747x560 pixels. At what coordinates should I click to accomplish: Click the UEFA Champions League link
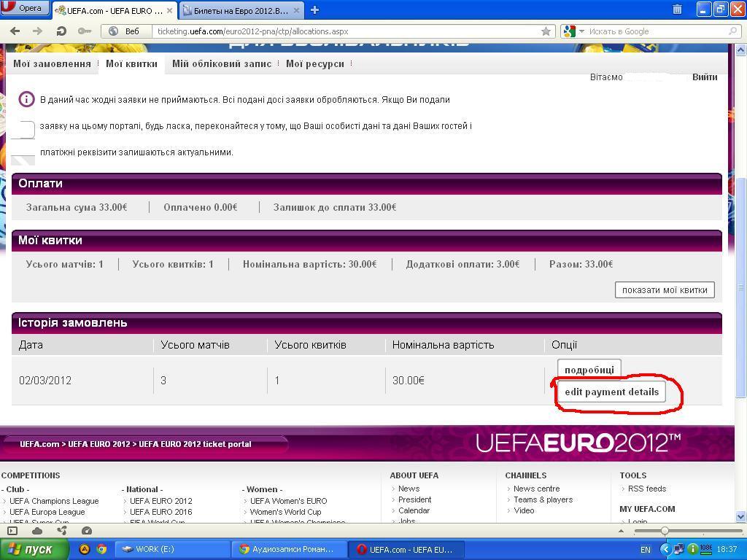click(x=54, y=501)
